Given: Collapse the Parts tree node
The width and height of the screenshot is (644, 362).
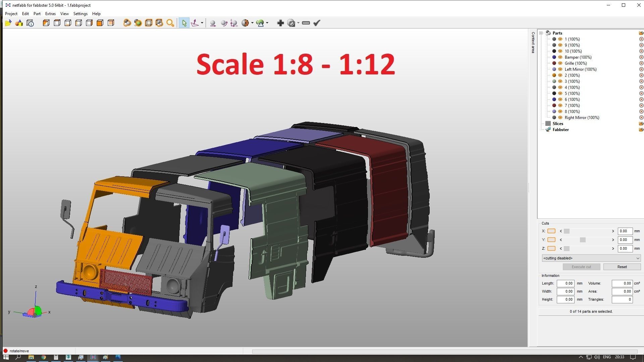Looking at the screenshot, I should coord(541,33).
